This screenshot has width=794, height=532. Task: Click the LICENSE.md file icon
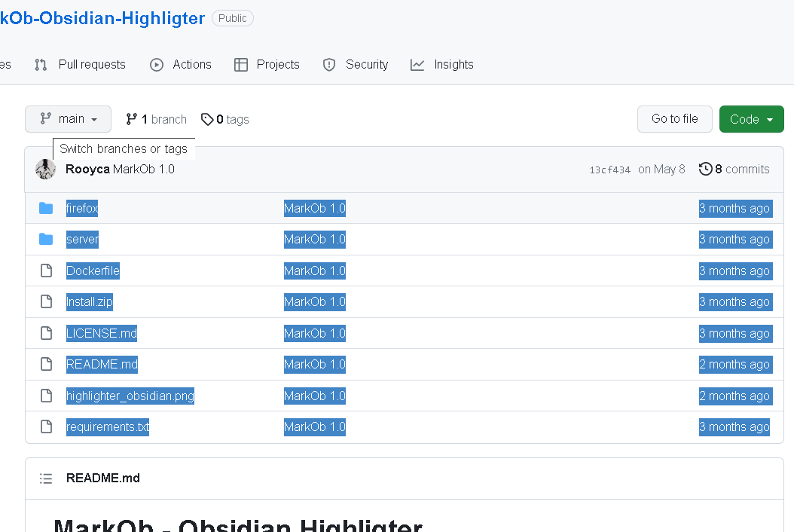tap(46, 333)
